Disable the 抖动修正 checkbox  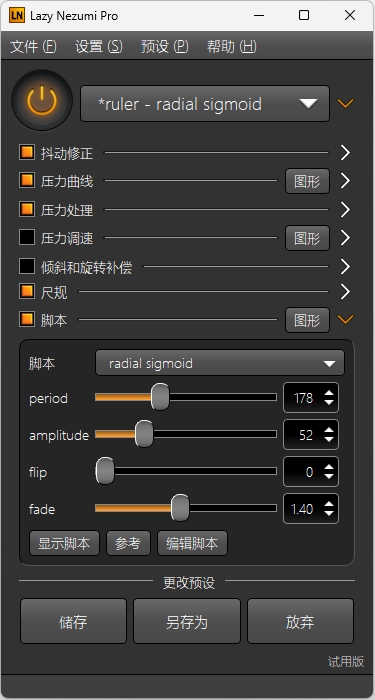(x=27, y=152)
